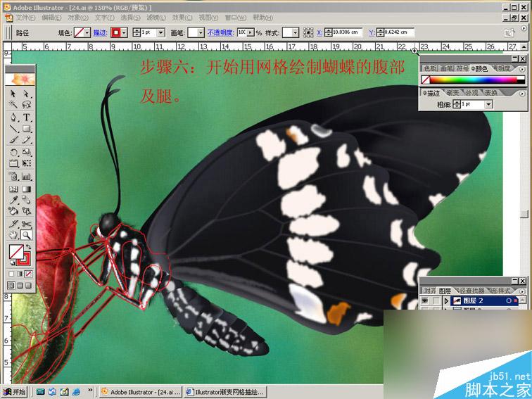The image size is (532, 399).
Task: Open the 编辑(E) menu
Action: pyautogui.click(x=51, y=18)
